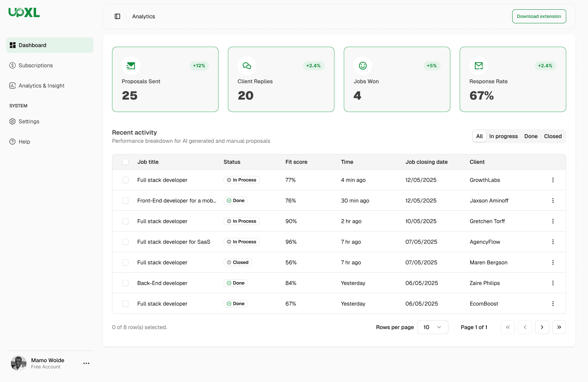Click the Closed status badge
588x382 pixels.
point(238,262)
